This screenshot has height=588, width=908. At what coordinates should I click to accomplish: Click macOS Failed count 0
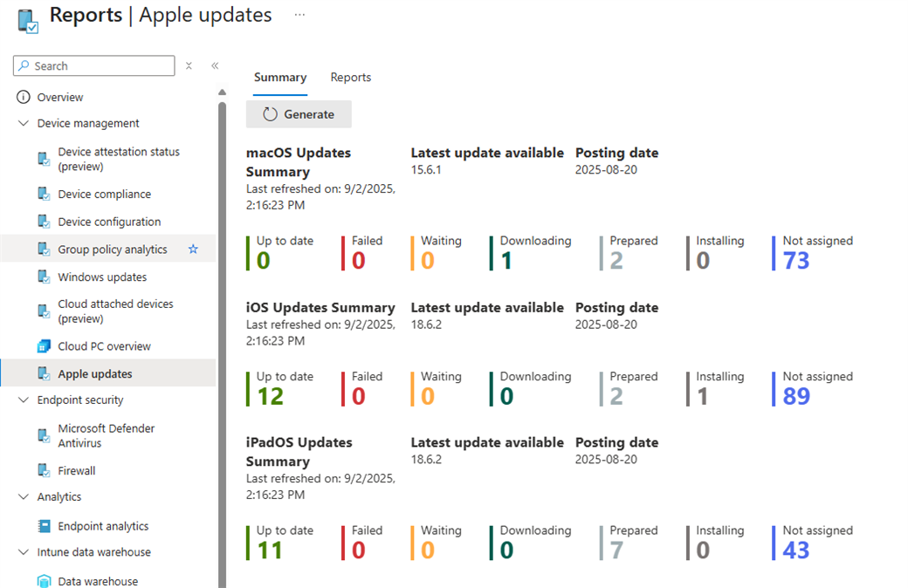coord(359,261)
